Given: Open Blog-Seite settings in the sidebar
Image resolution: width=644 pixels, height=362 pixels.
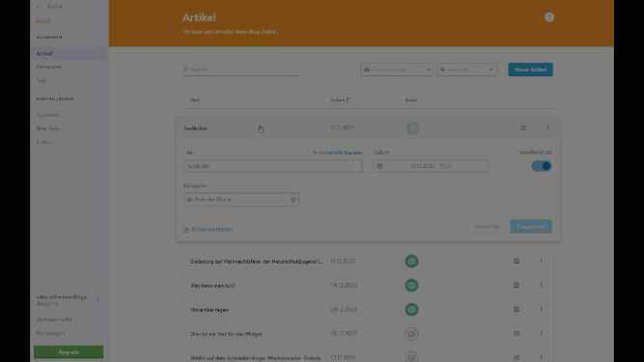Looking at the screenshot, I should tap(48, 128).
